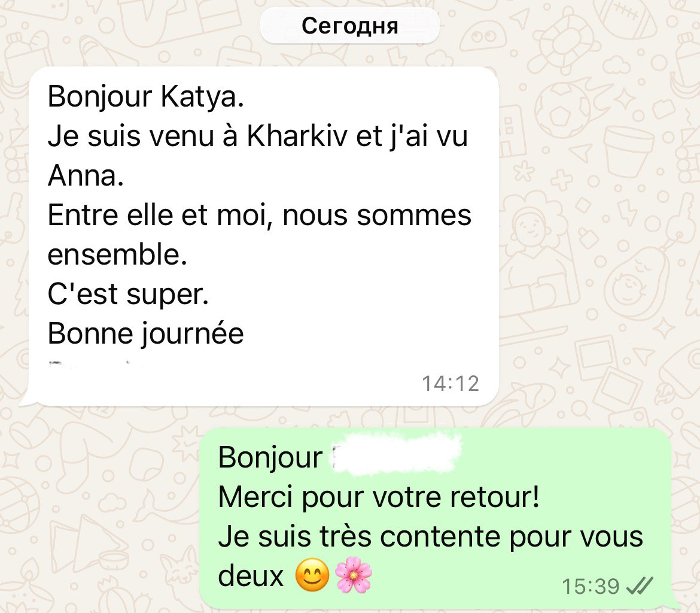Select the text 'Bonne journée'

pyautogui.click(x=145, y=334)
